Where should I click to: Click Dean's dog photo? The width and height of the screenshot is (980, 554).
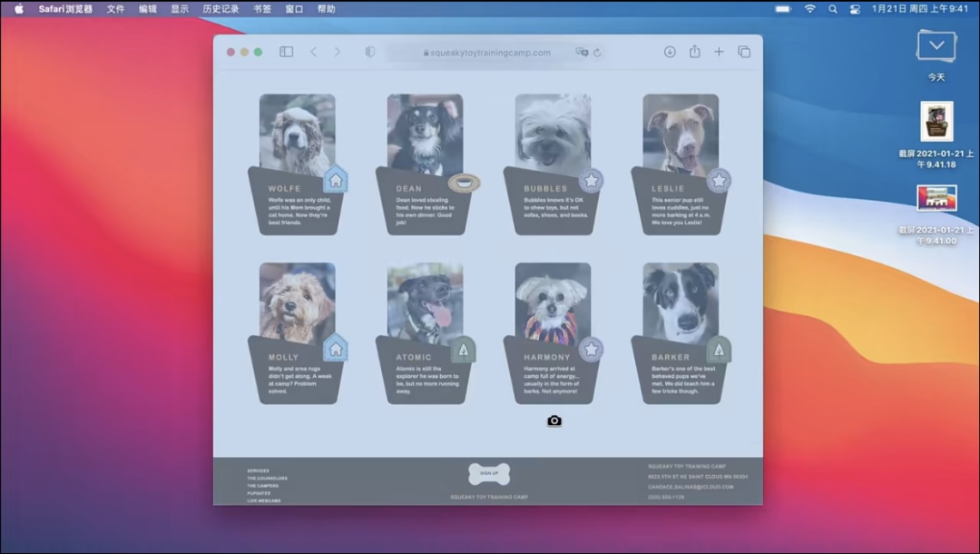pos(425,134)
